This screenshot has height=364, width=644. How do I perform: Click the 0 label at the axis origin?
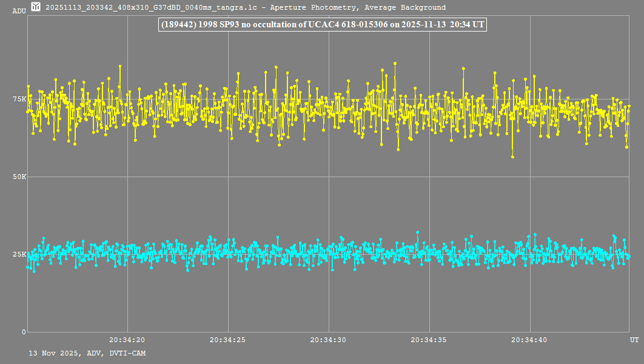point(24,332)
